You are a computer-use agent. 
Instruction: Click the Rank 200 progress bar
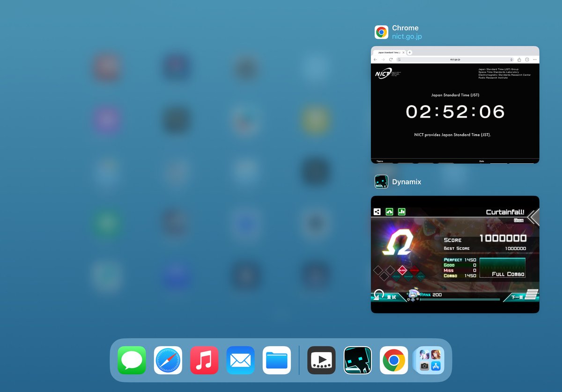click(460, 299)
